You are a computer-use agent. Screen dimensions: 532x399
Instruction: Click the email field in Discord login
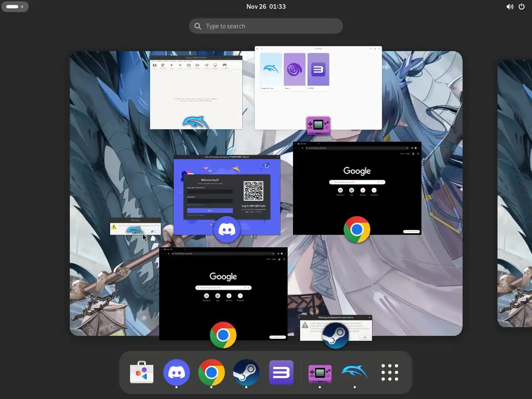tap(210, 192)
